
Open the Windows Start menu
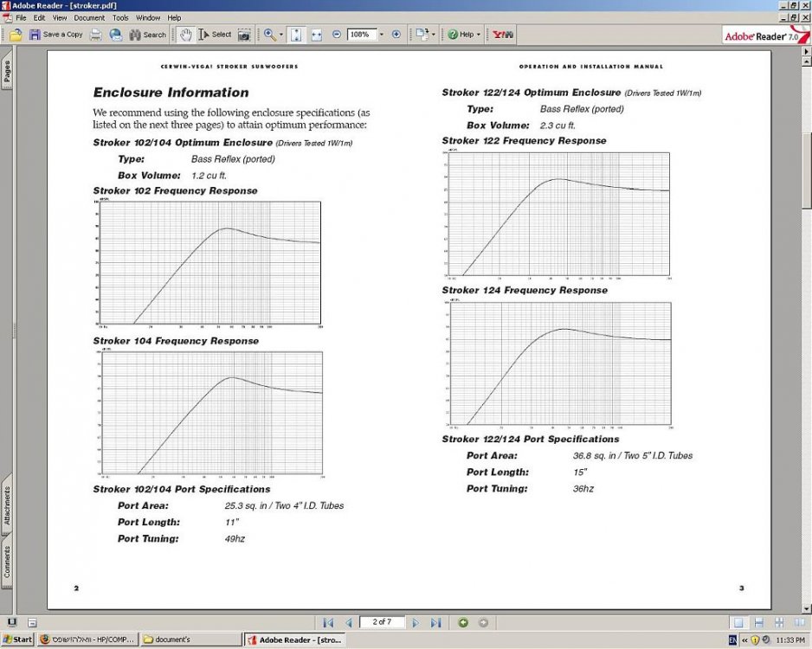[x=17, y=639]
